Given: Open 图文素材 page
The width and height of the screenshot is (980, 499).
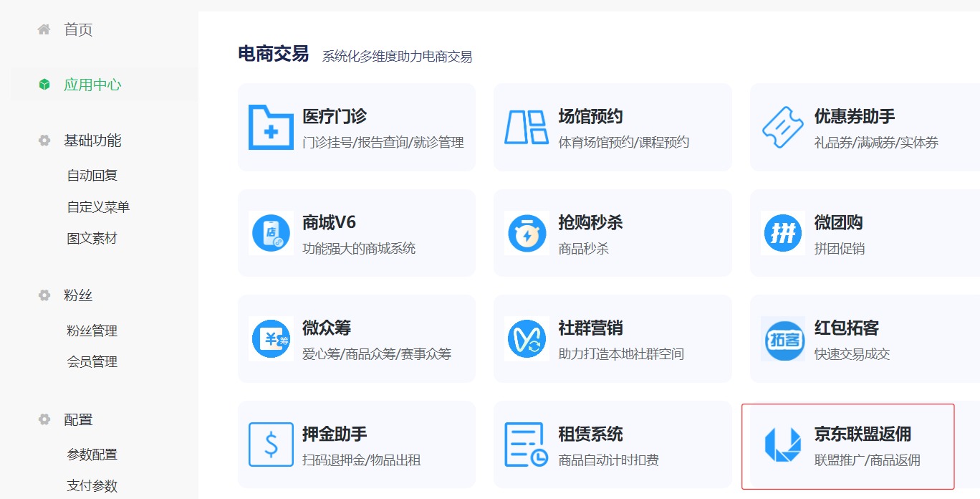Looking at the screenshot, I should click(92, 238).
